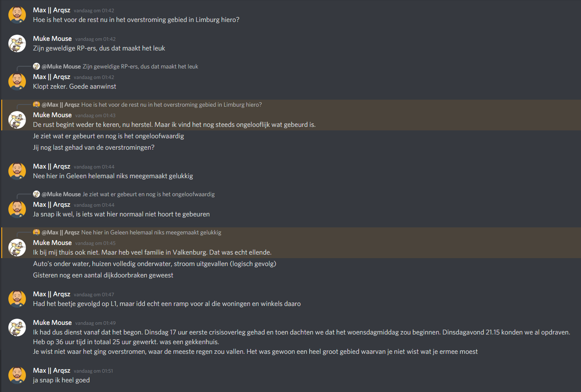Click the Muke Mouse username at 01:45
The image size is (581, 392).
[x=52, y=243]
